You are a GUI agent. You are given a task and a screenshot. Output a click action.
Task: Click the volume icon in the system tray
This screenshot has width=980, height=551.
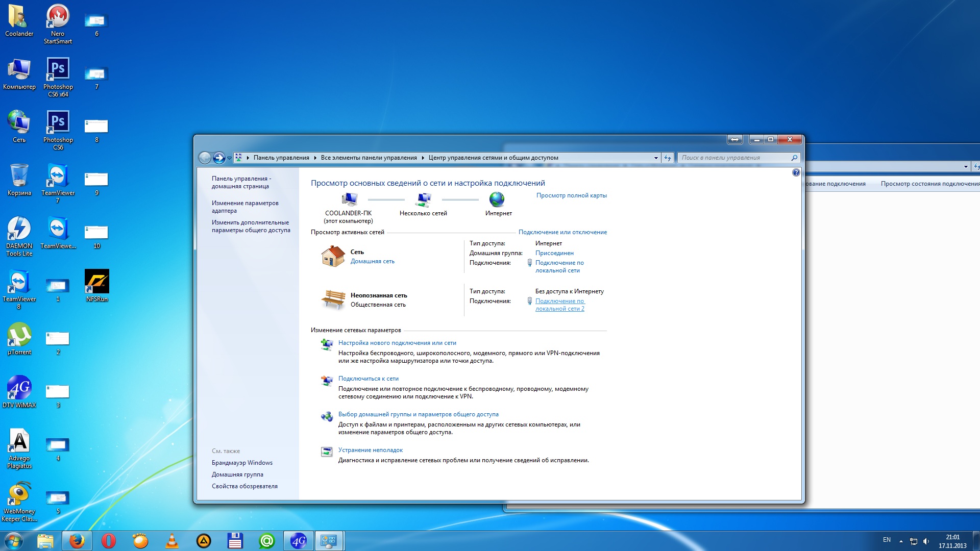(x=926, y=541)
